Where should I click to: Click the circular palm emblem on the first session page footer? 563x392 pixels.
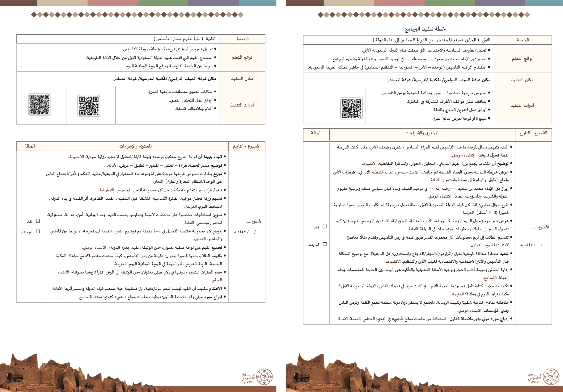(551, 377)
